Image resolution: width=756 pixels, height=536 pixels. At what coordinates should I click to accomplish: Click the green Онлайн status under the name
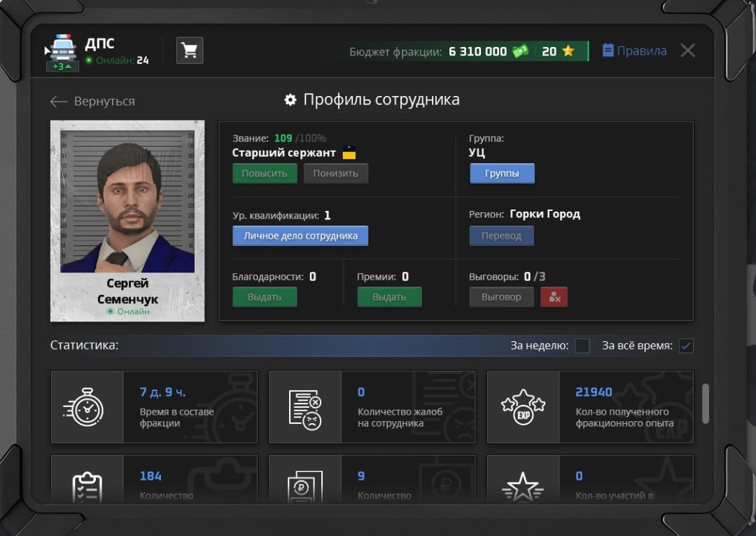(x=128, y=311)
